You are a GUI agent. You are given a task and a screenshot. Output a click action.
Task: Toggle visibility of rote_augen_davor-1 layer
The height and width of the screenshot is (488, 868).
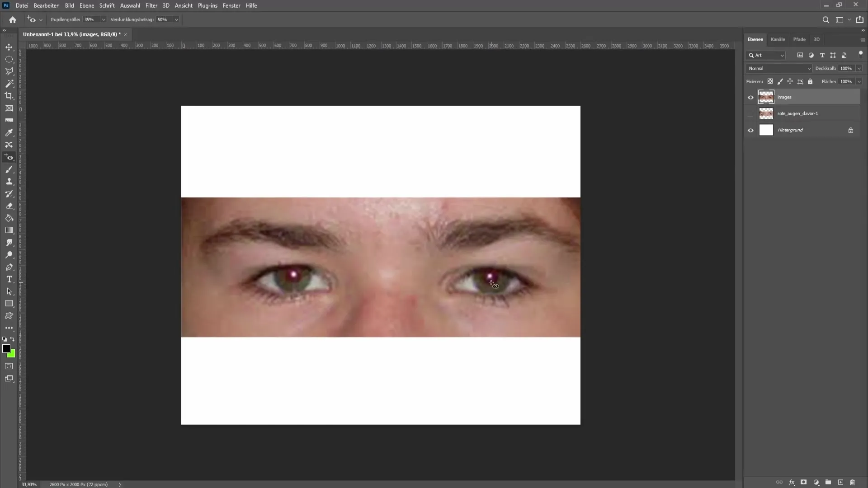click(x=750, y=113)
